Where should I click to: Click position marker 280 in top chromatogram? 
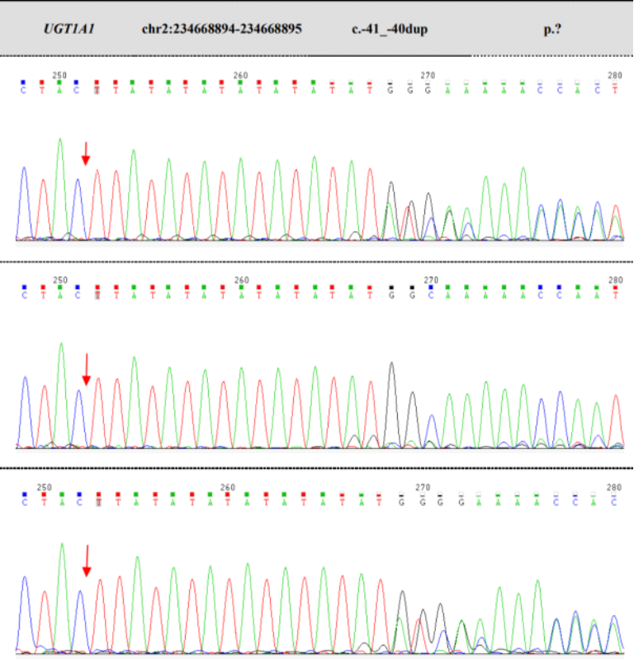click(615, 75)
